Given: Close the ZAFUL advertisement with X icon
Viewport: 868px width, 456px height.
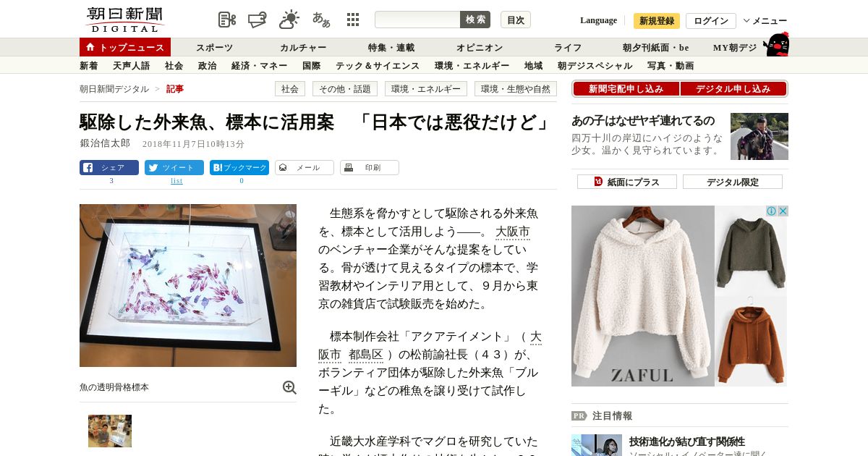Looking at the screenshot, I should coord(783,211).
